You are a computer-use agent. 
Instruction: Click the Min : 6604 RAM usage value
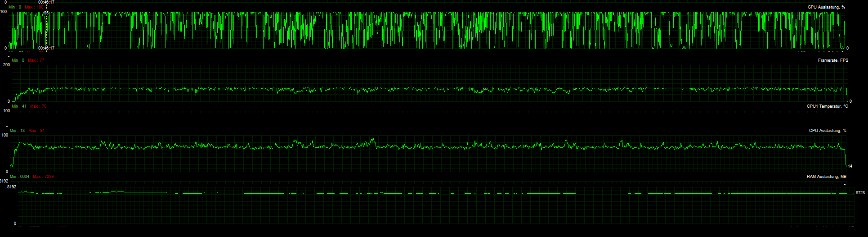tap(19, 177)
